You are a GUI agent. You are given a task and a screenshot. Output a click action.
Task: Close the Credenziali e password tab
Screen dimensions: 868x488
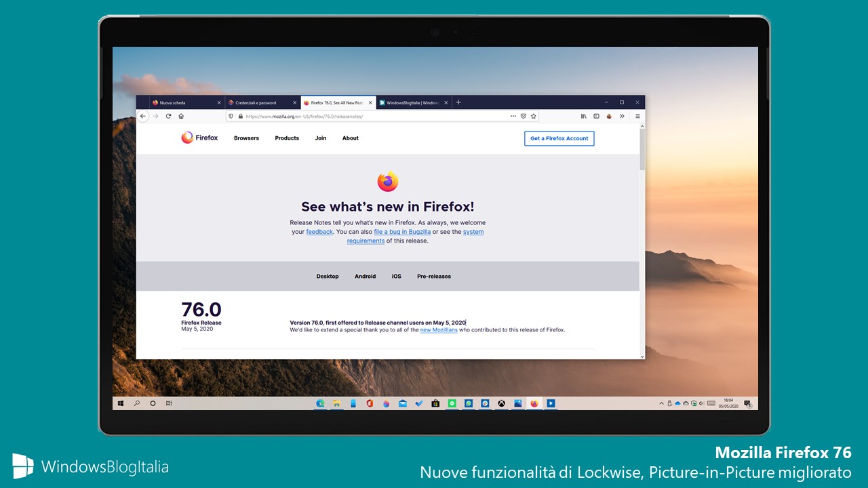click(x=295, y=103)
